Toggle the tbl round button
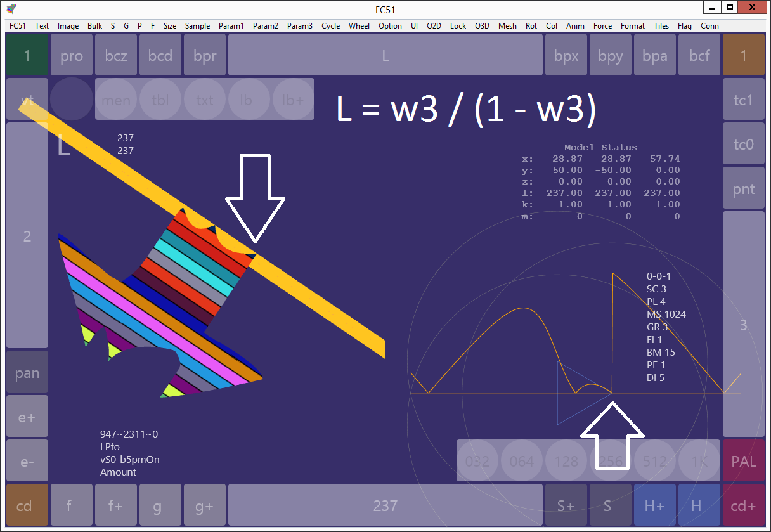 point(160,100)
